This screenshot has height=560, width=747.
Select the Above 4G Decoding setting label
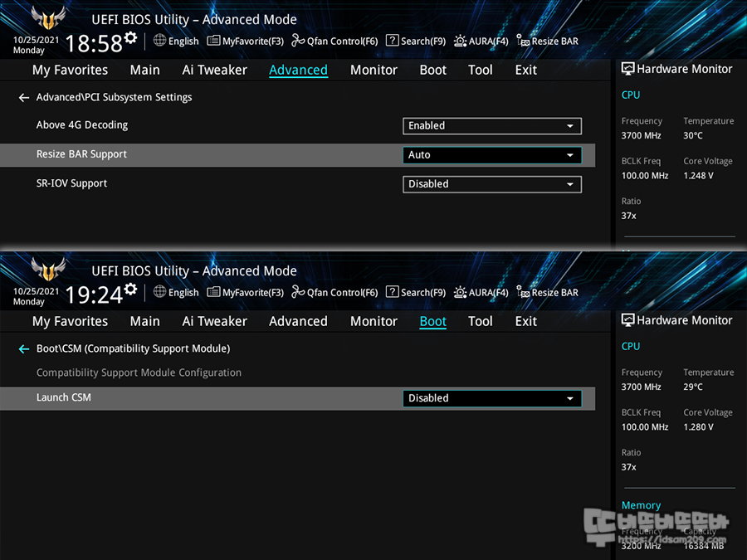click(x=82, y=125)
